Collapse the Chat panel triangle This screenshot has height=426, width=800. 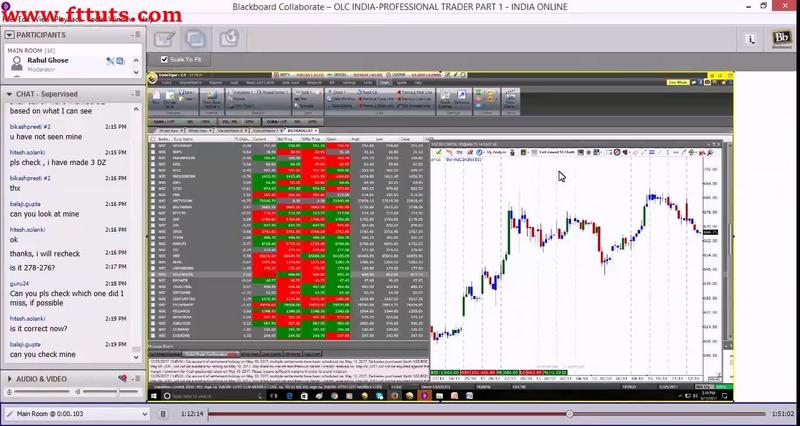9,94
